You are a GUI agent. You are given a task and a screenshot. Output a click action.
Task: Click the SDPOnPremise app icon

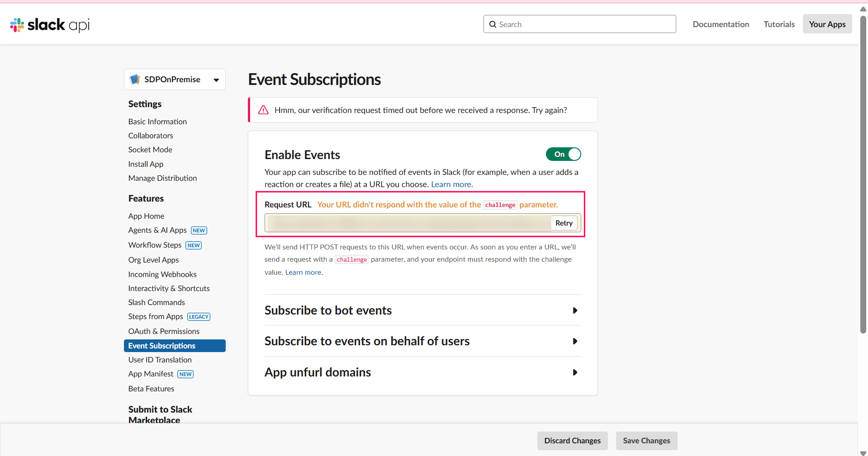point(135,80)
